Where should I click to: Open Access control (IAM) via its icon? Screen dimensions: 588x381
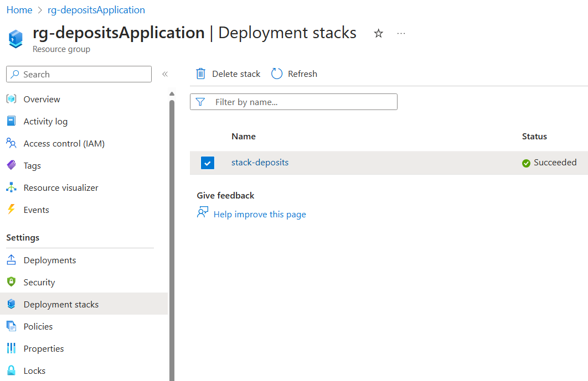12,143
